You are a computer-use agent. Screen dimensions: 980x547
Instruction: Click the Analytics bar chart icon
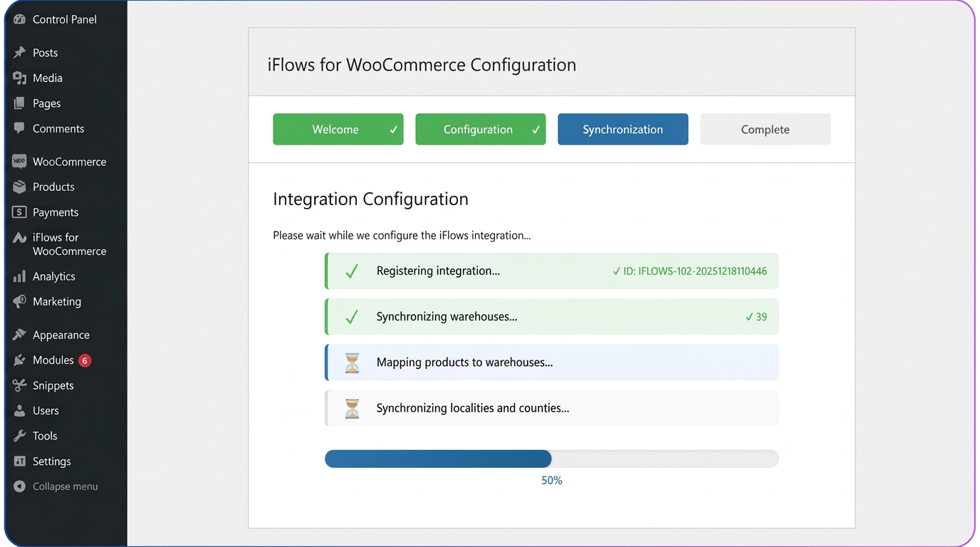click(x=19, y=276)
